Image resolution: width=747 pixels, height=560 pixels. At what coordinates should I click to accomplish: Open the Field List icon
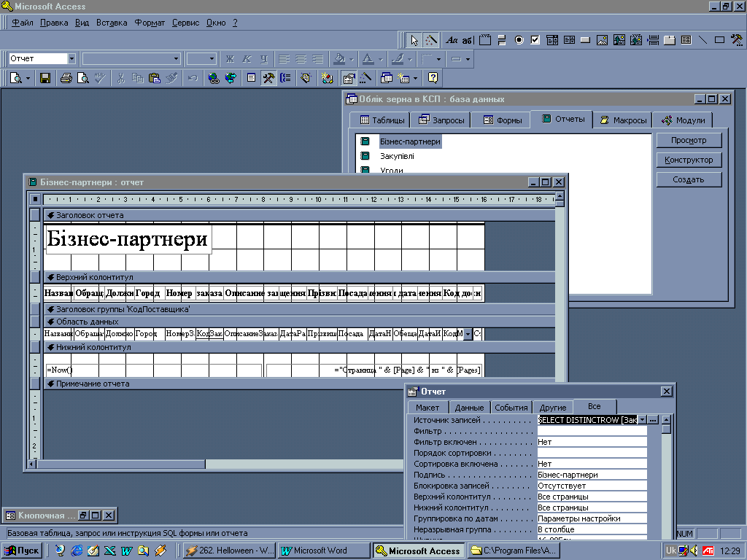(x=251, y=78)
